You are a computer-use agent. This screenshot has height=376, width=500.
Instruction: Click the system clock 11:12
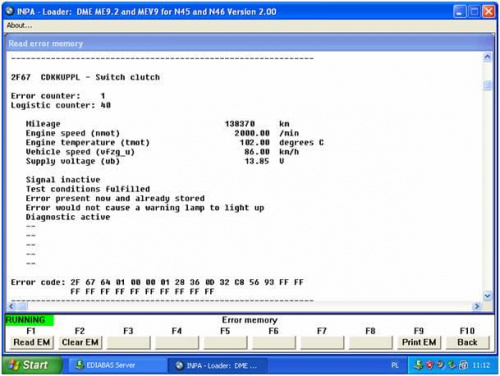coord(481,365)
